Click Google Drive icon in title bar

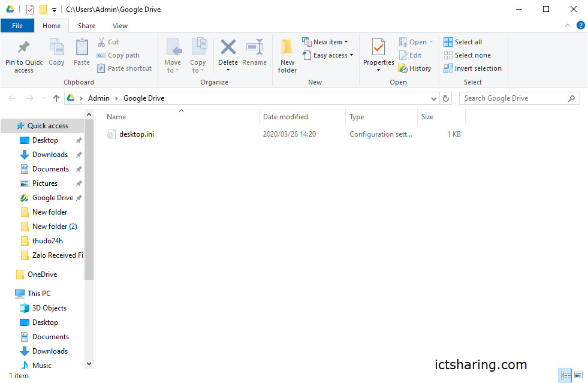[x=10, y=9]
